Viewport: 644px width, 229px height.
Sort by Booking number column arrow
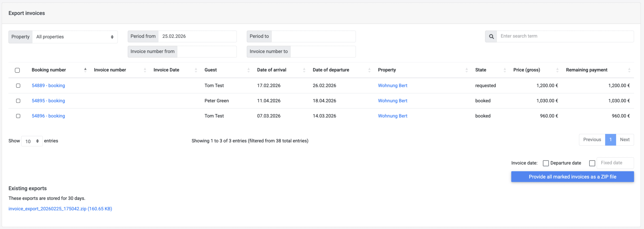pyautogui.click(x=85, y=70)
